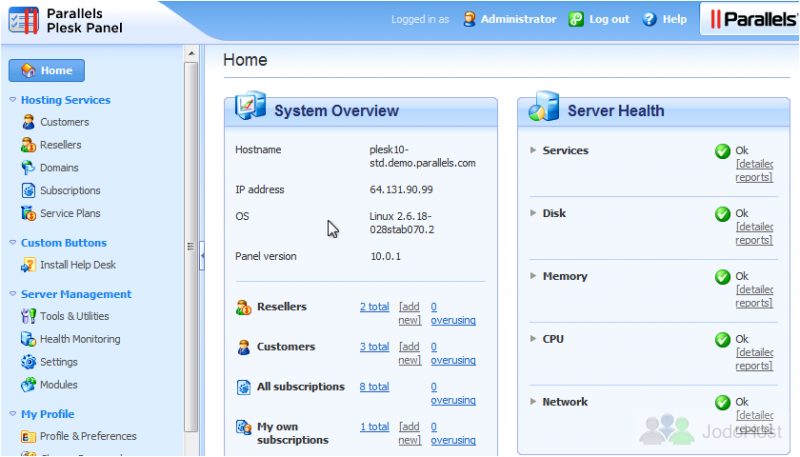Click the Install Help Desk icon
The width and height of the screenshot is (800, 457).
[29, 265]
